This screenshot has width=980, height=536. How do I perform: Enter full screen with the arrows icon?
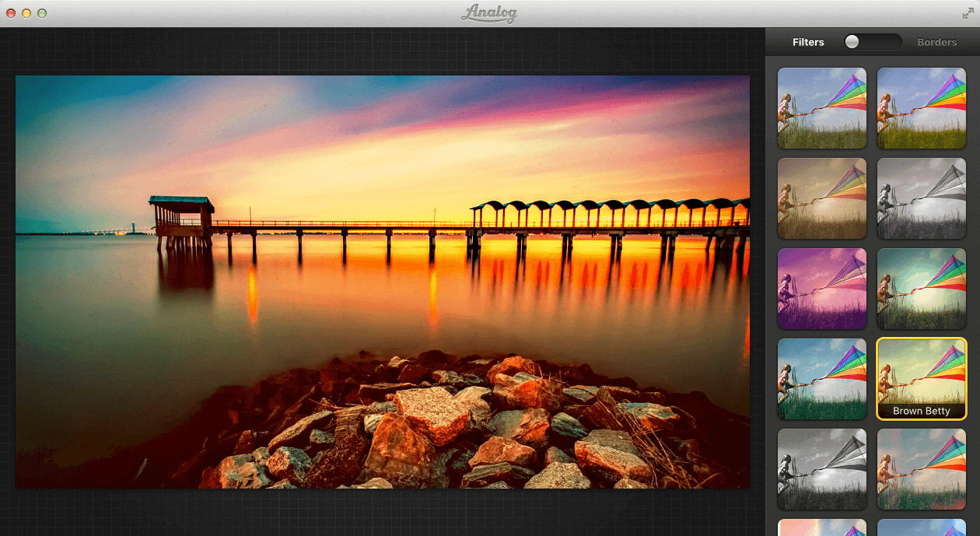click(968, 13)
